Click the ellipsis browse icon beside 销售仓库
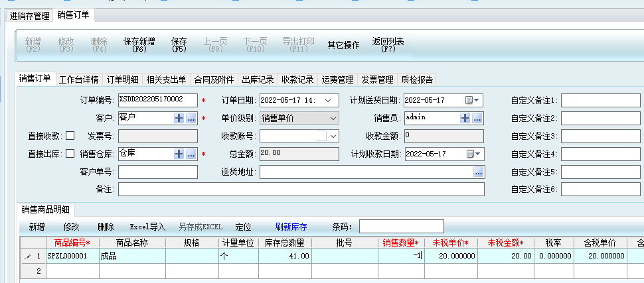The image size is (644, 283). 191,154
